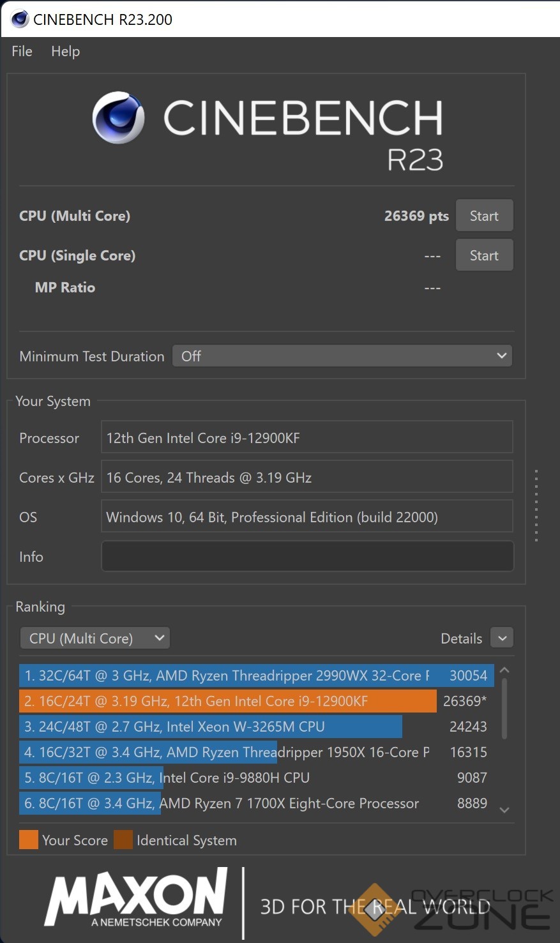This screenshot has height=943, width=560.
Task: Click the Cinebench R23 sphere logo
Action: 118,118
